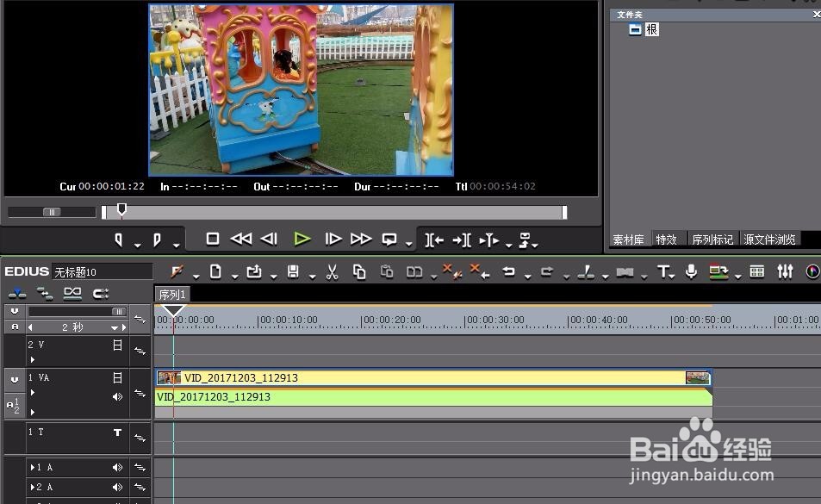Click the Set Out point marker icon
This screenshot has height=504, width=821.
pyautogui.click(x=157, y=240)
